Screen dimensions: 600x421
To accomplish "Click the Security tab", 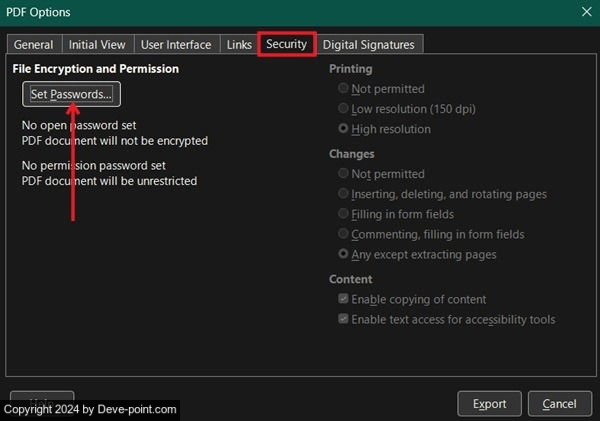I will point(287,44).
